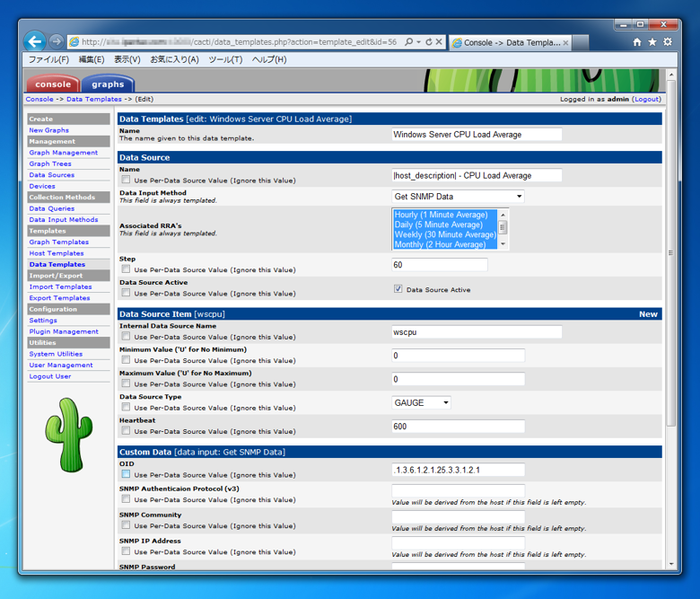Image resolution: width=700 pixels, height=599 pixels.
Task: Open the browser Tools gear icon
Action: 668,42
